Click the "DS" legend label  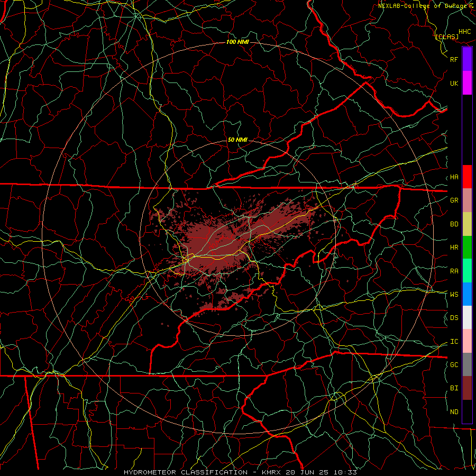pos(454,318)
